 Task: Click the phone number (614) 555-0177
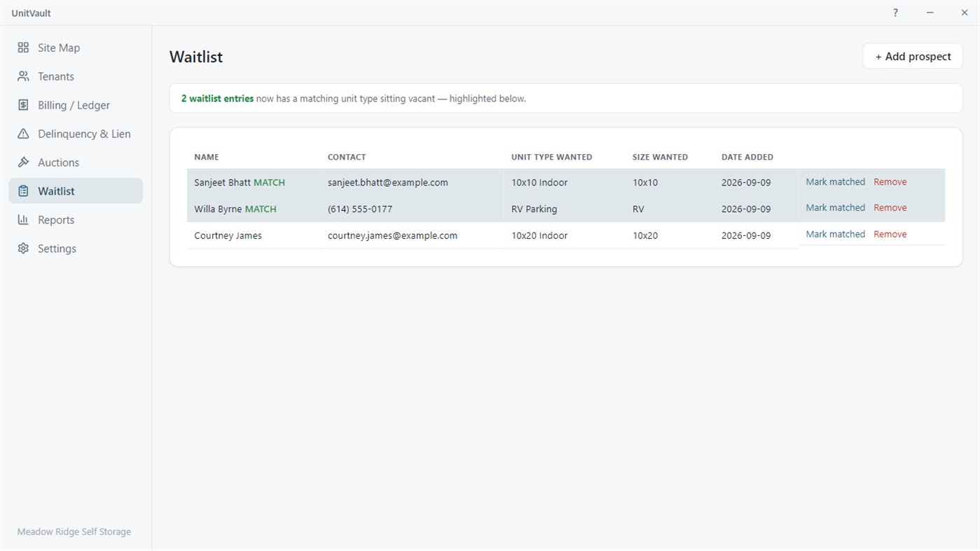coord(360,209)
